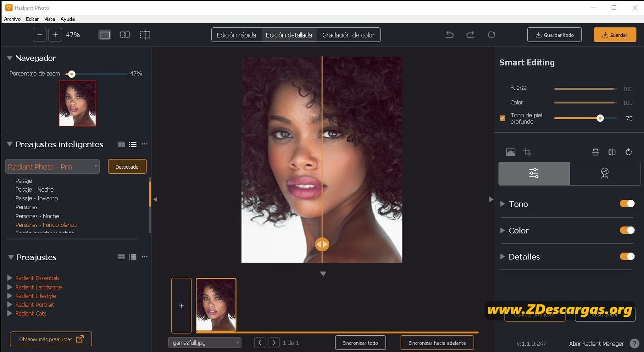Expand Radiant Portrait presets
This screenshot has height=352, width=644.
[x=10, y=305]
